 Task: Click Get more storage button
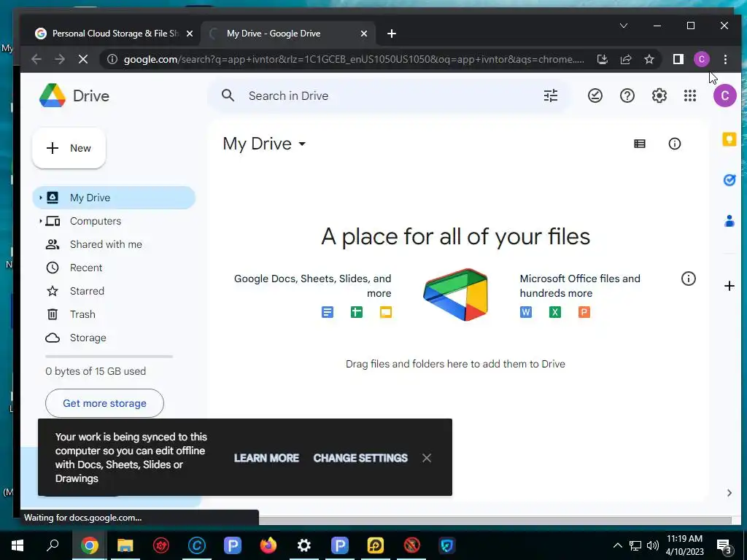[x=104, y=403]
